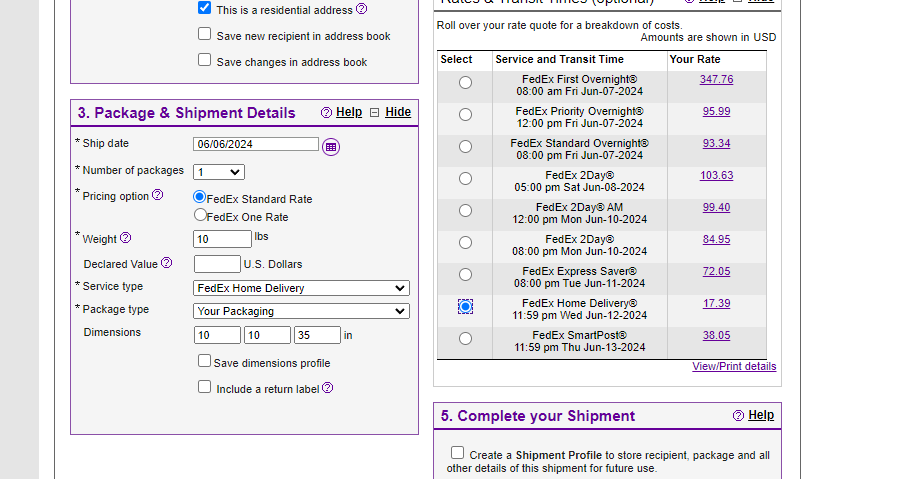Open the Package type dropdown
This screenshot has height=479, width=898.
(x=301, y=311)
